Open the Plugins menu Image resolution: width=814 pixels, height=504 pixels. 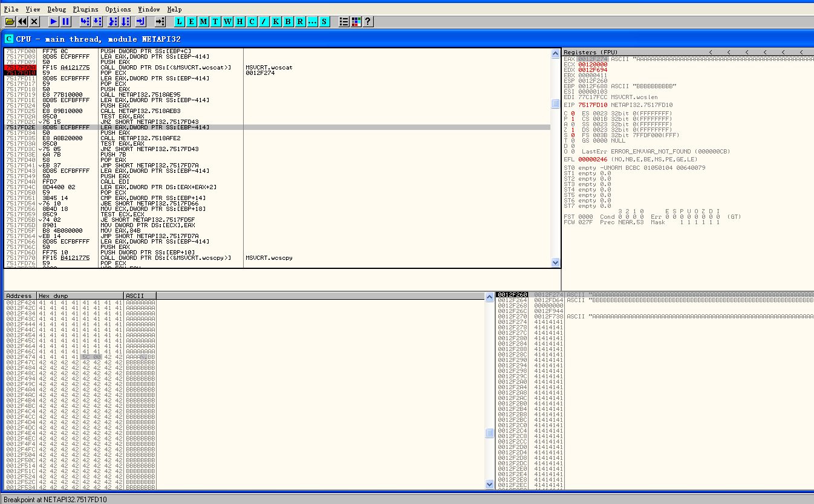click(x=85, y=9)
